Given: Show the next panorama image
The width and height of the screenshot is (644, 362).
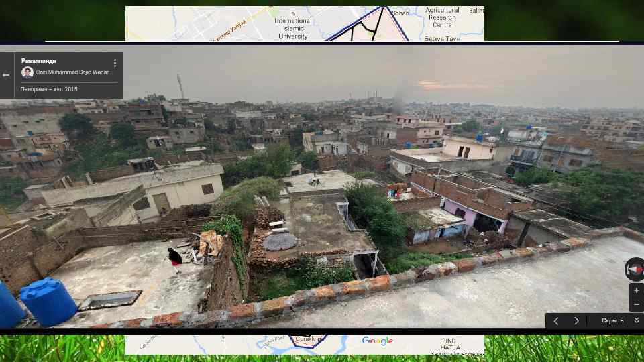Looking at the screenshot, I should point(576,321).
